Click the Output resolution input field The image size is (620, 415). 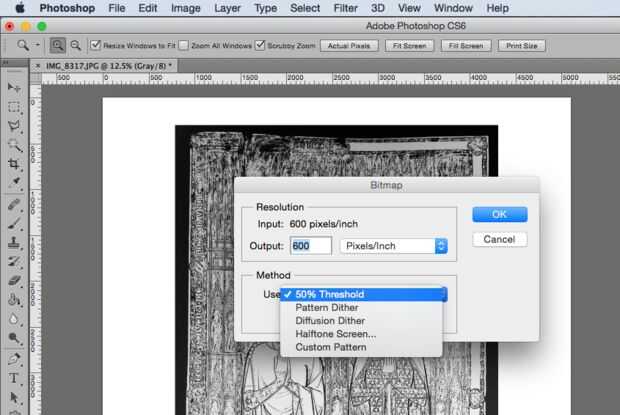(311, 246)
